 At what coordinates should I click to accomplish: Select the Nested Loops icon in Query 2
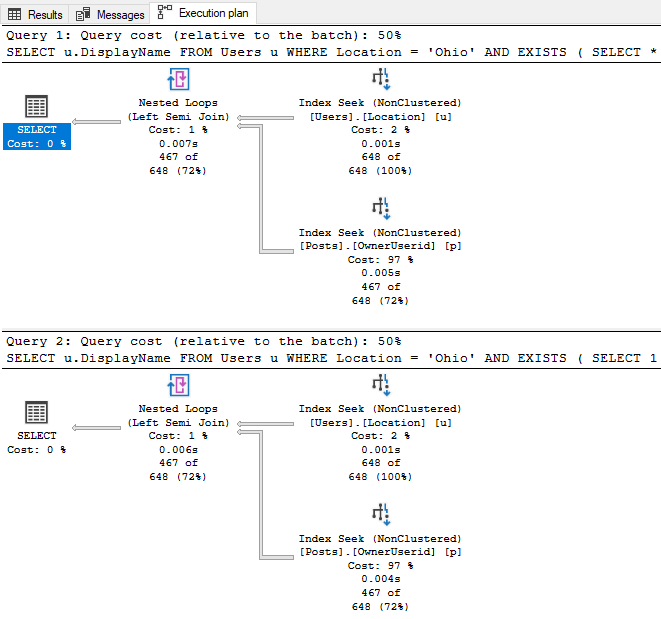[x=178, y=386]
